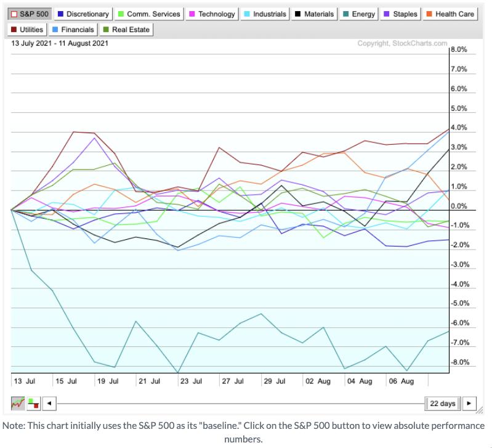Toggle the Comm. Services sector line

pos(149,14)
